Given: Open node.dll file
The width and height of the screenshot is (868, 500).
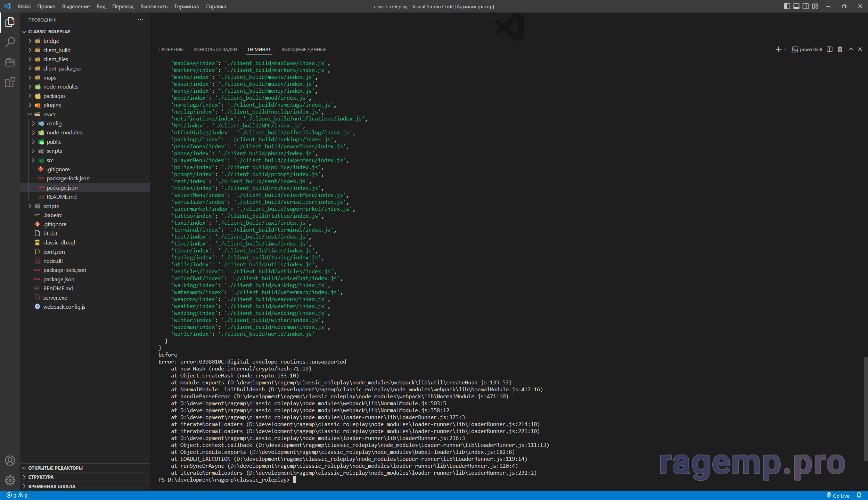Looking at the screenshot, I should click(85, 261).
